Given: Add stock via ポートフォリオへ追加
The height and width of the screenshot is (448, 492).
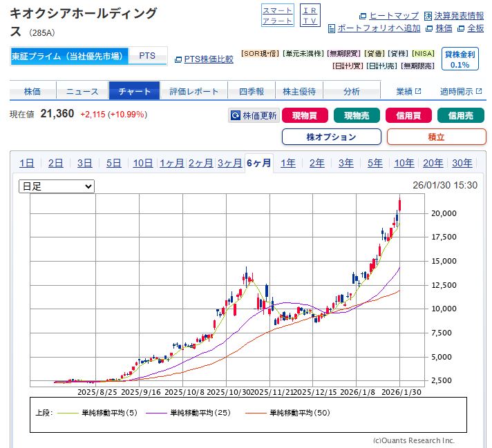Looking at the screenshot, I should tap(374, 28).
